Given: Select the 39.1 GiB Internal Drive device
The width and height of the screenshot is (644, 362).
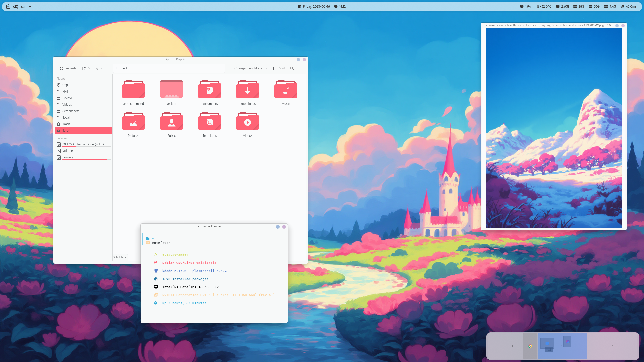Looking at the screenshot, I should click(x=83, y=144).
